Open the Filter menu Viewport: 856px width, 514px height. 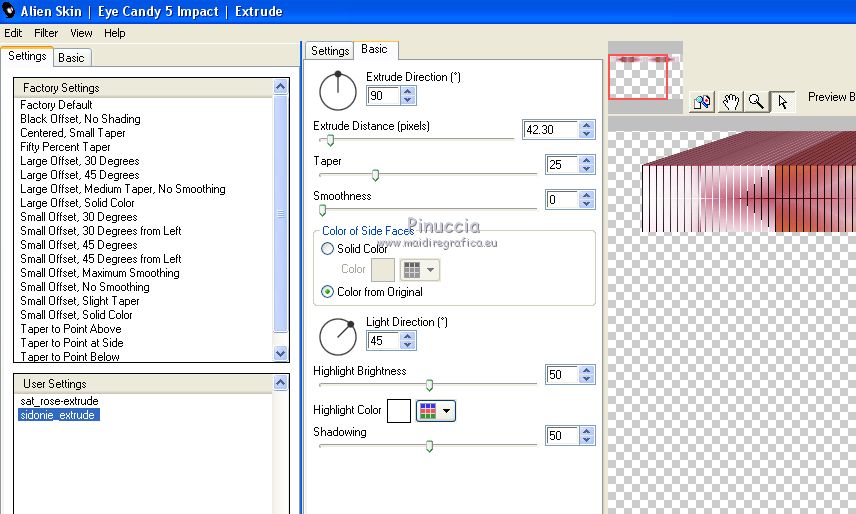(x=46, y=33)
